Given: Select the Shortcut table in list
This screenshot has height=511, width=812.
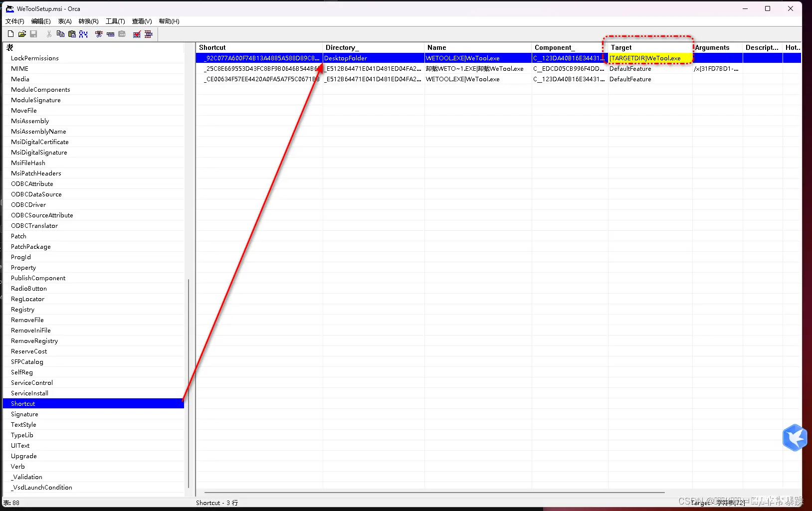Looking at the screenshot, I should pyautogui.click(x=93, y=403).
